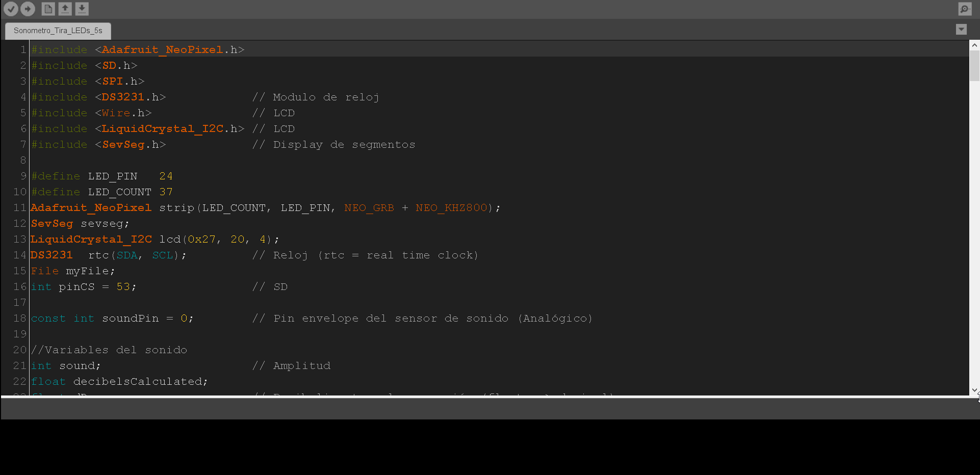Click the LED_COUNT value 37

[166, 192]
